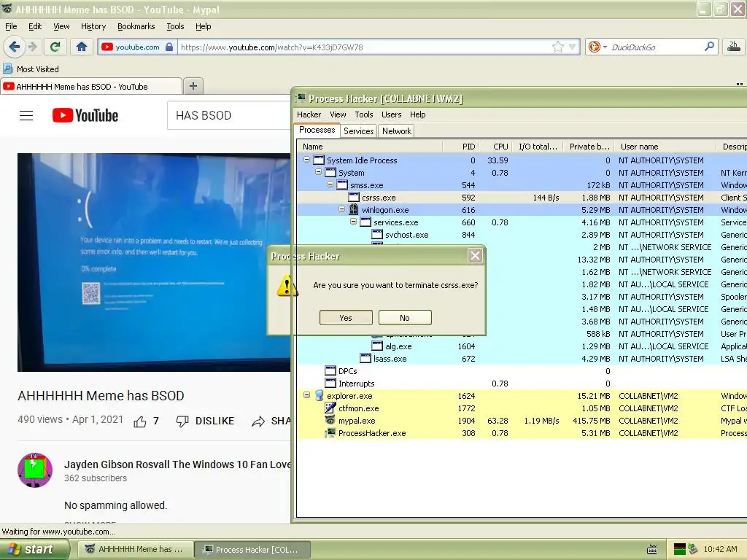Switch to Process Hacker taskbar button
747x560 pixels.
pos(252,549)
